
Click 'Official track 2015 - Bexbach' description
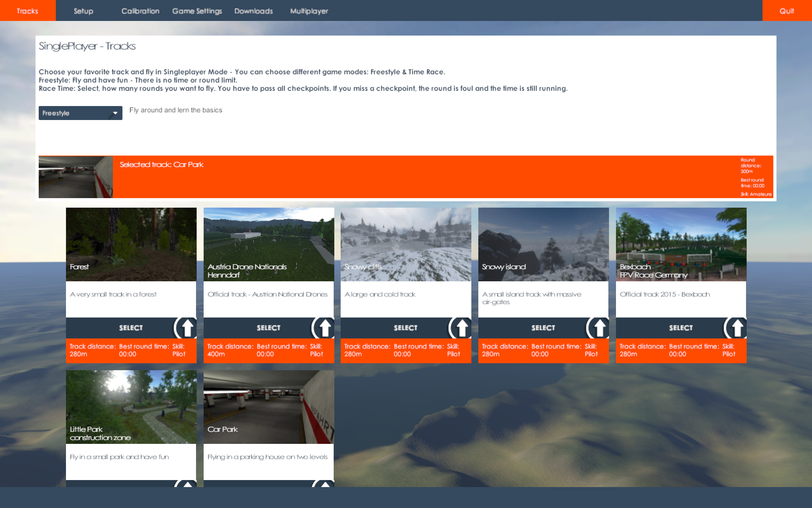coord(665,294)
